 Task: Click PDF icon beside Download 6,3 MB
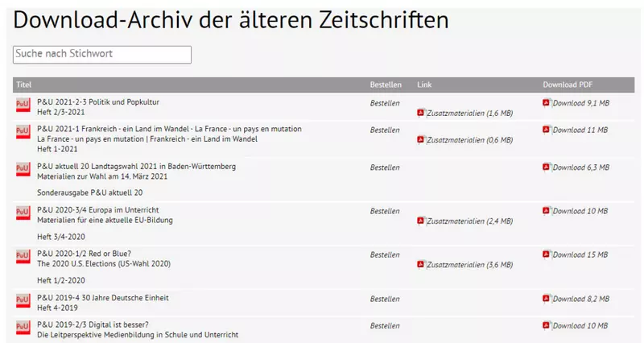tap(546, 167)
